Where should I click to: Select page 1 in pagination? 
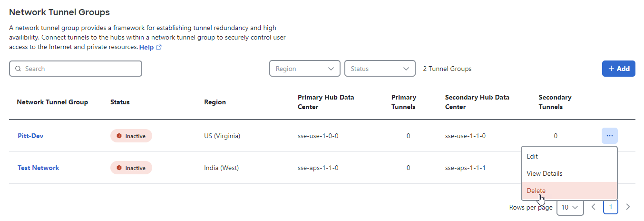coord(611,207)
